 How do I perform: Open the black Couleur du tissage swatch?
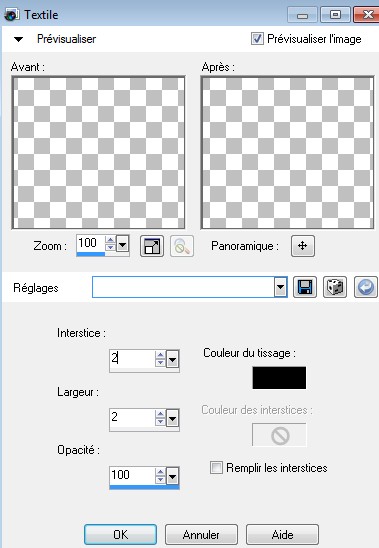coord(279,377)
